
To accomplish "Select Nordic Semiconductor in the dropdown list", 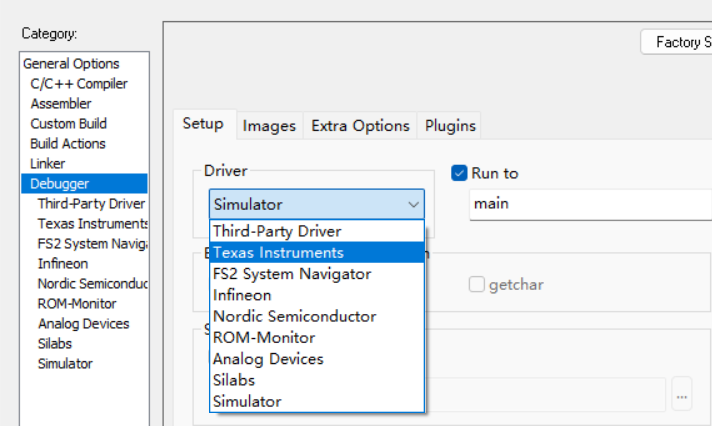I will 294,316.
